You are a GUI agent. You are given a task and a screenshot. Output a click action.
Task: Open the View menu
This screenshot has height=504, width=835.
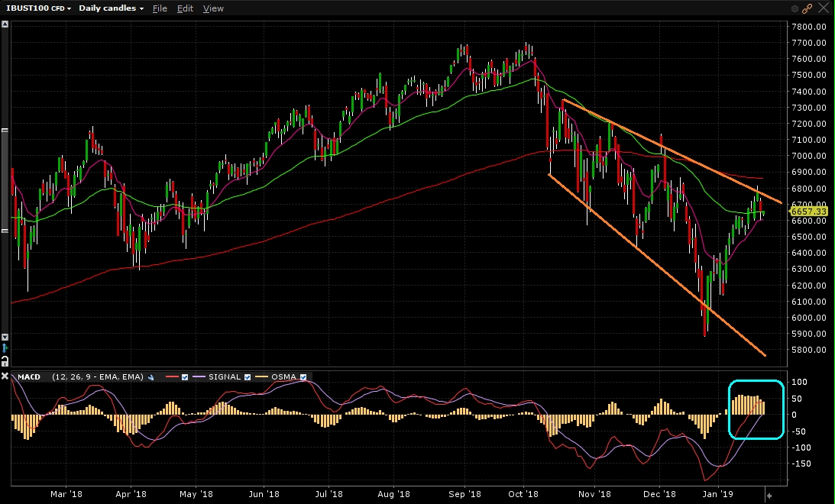point(213,8)
